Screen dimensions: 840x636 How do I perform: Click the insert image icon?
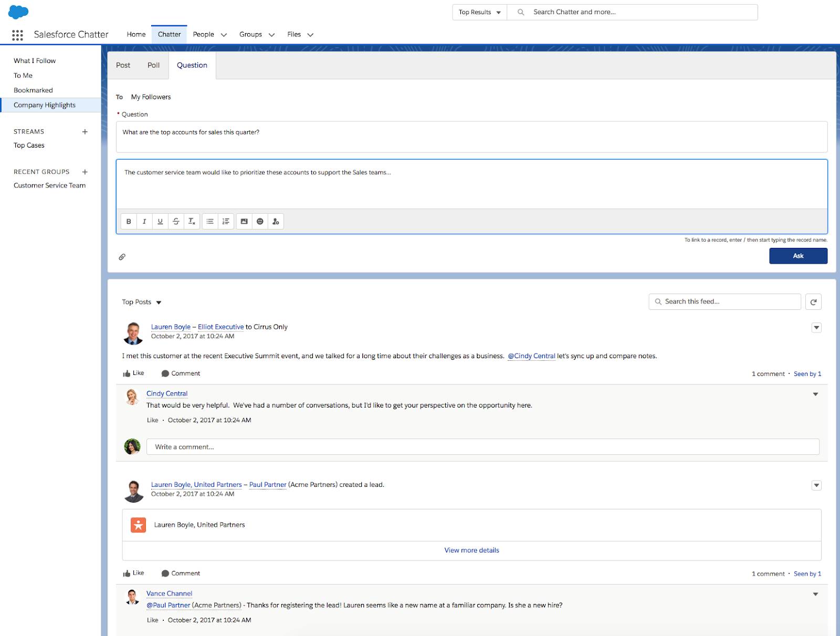tap(244, 222)
